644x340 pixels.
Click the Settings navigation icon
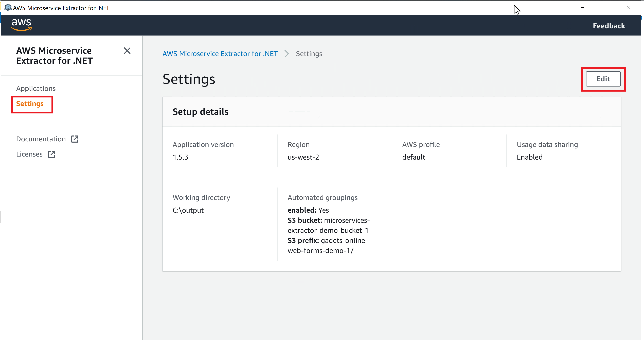[30, 104]
